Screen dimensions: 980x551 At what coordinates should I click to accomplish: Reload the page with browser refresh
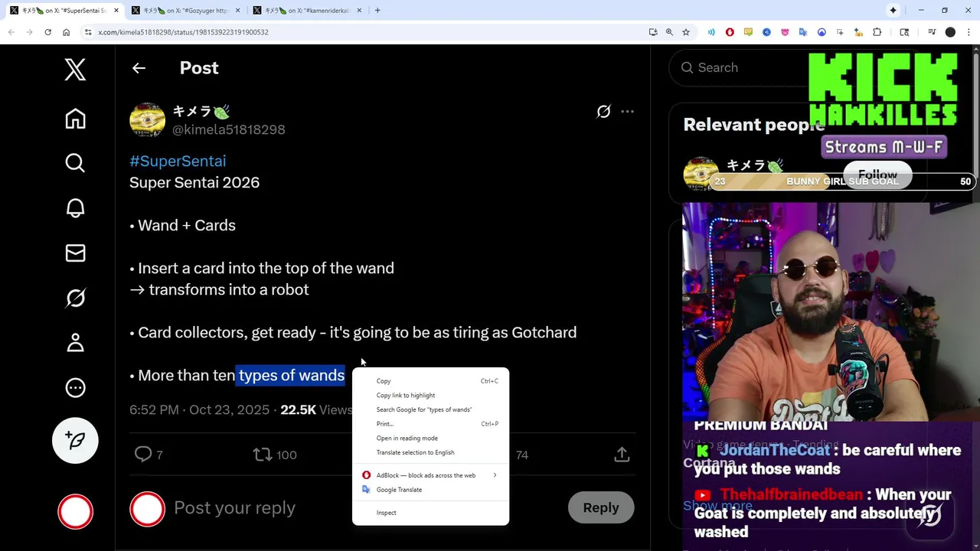pos(47,32)
